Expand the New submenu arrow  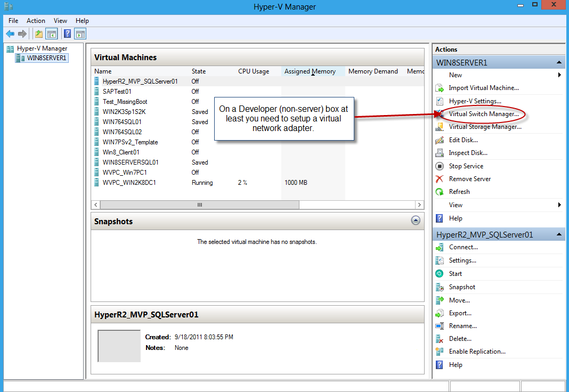559,75
